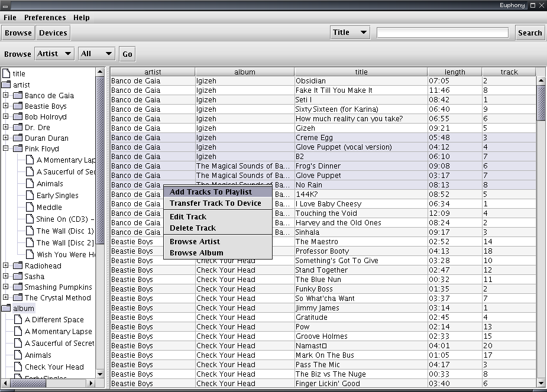Click the Beastie Boys folder icon

click(18, 106)
